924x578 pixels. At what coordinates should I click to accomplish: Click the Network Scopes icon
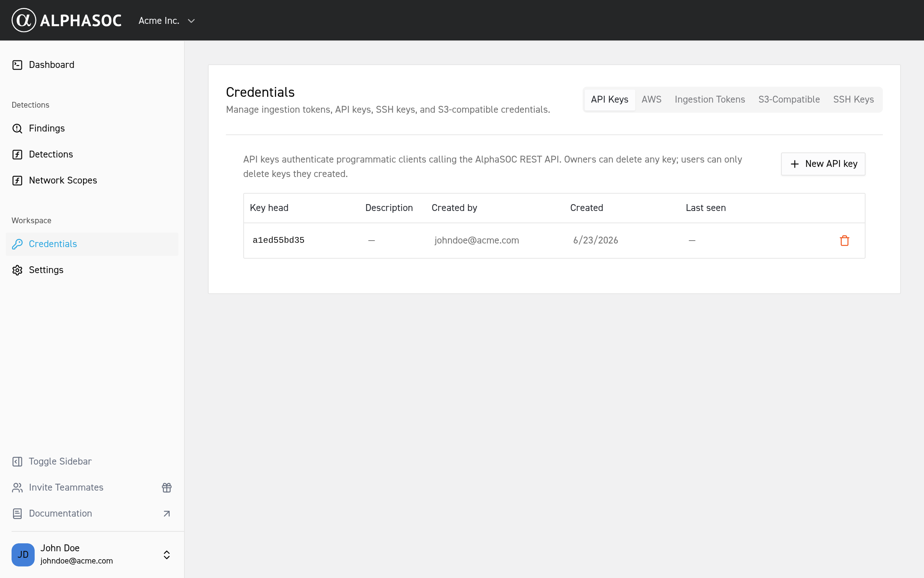(17, 180)
